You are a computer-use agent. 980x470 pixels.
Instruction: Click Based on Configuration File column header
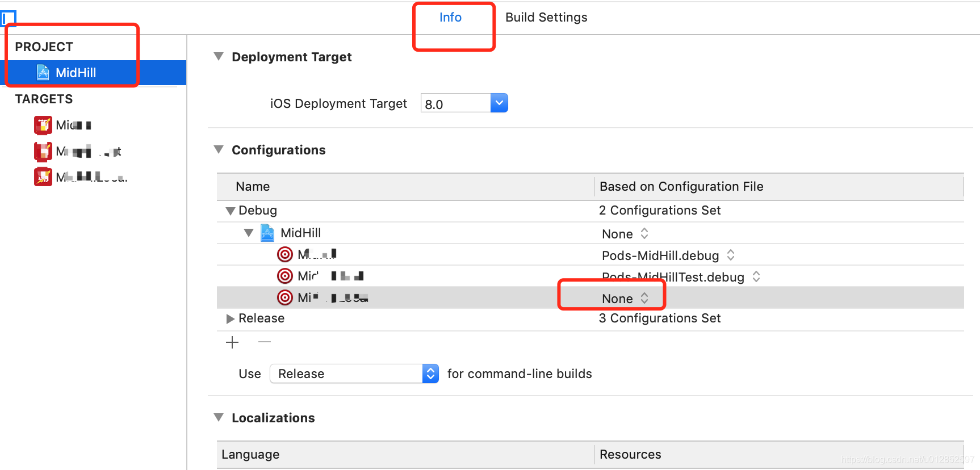click(779, 186)
